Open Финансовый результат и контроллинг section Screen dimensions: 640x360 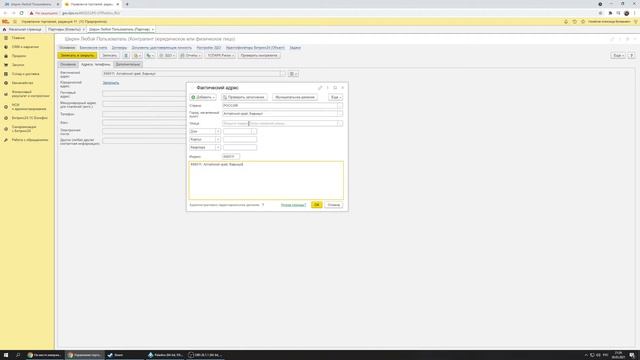tap(30, 94)
